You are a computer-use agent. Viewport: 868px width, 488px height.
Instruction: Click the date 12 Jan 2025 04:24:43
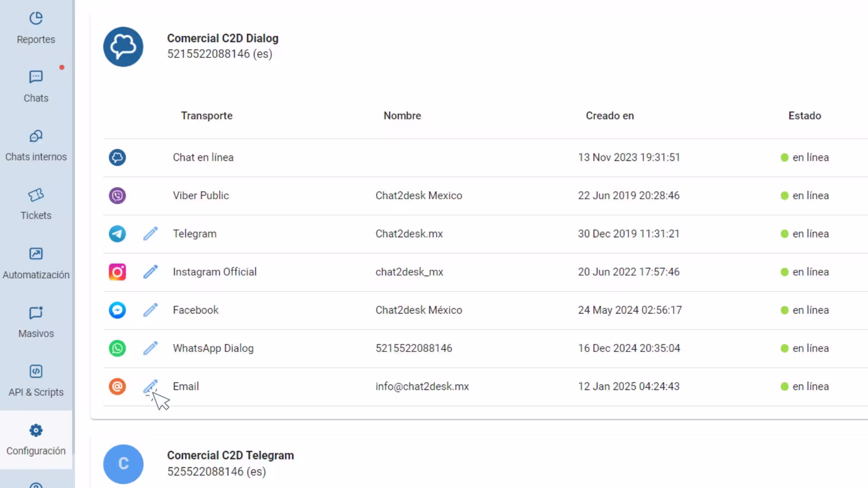click(629, 386)
